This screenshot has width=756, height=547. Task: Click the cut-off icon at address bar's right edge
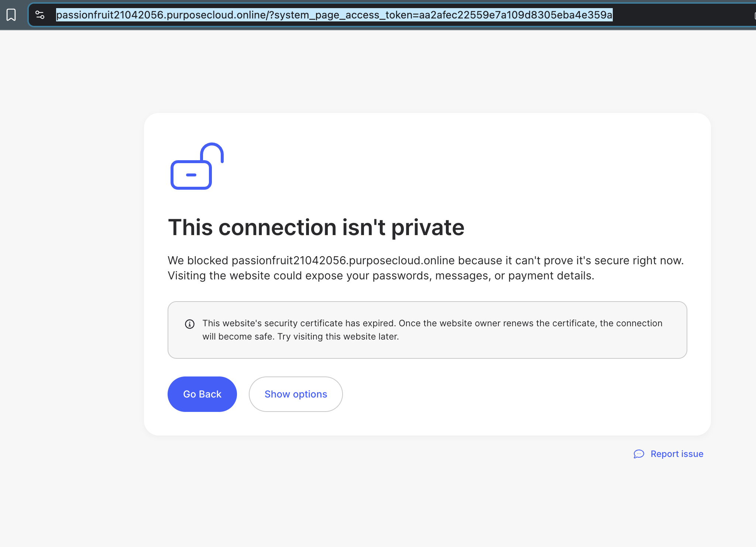point(755,15)
